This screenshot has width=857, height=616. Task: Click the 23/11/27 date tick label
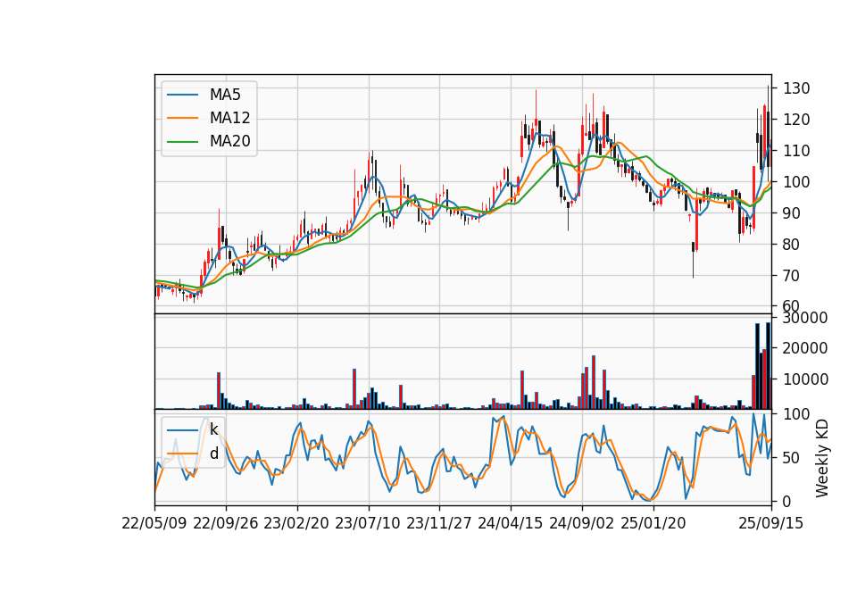(439, 523)
